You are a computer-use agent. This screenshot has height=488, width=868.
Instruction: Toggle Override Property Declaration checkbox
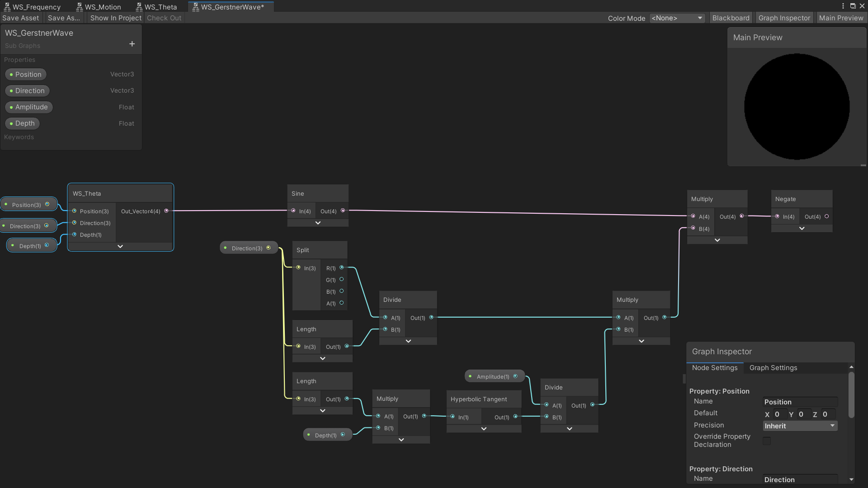click(767, 441)
